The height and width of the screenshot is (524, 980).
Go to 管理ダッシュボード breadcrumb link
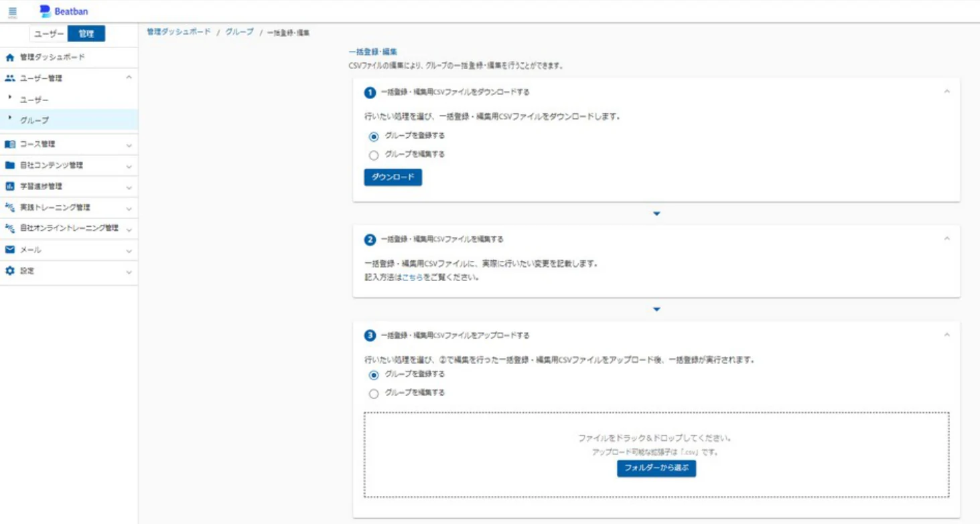pos(179,32)
